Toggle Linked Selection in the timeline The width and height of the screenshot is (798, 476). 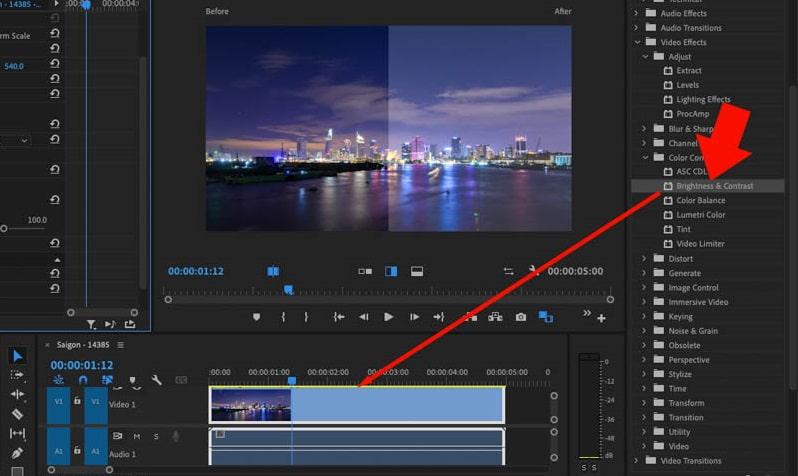(x=107, y=380)
